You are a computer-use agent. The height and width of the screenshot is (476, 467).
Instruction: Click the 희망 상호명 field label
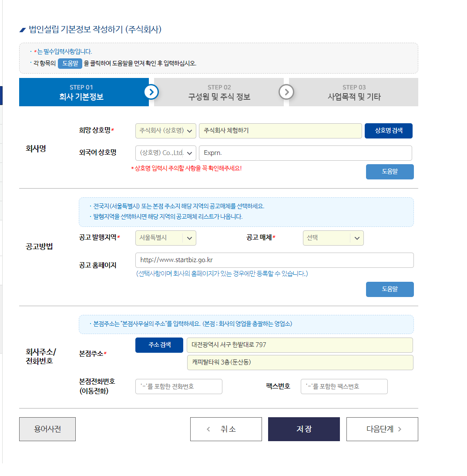97,130
